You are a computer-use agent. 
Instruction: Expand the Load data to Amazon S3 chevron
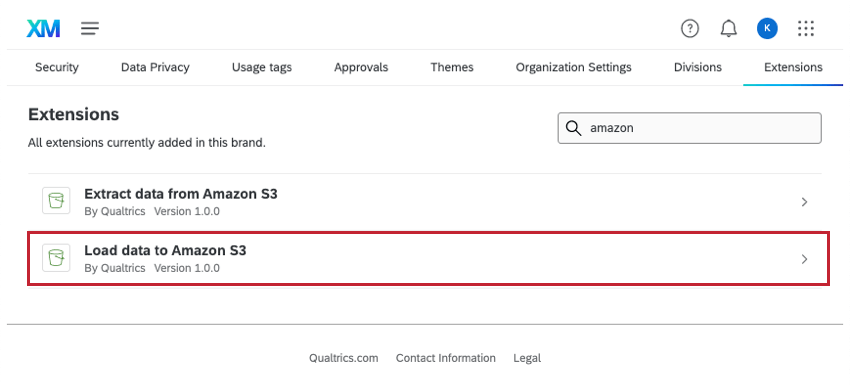pos(804,259)
